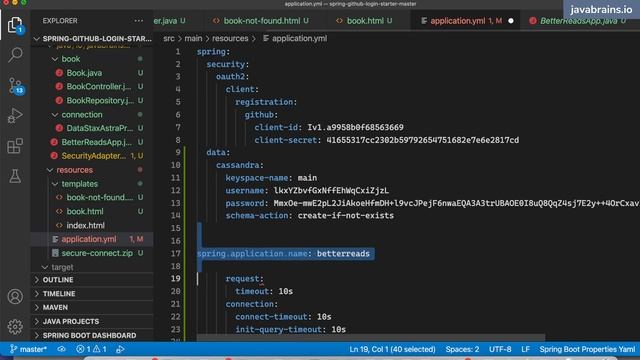Select secure-connect.zip file
640x360 pixels.
(97, 253)
